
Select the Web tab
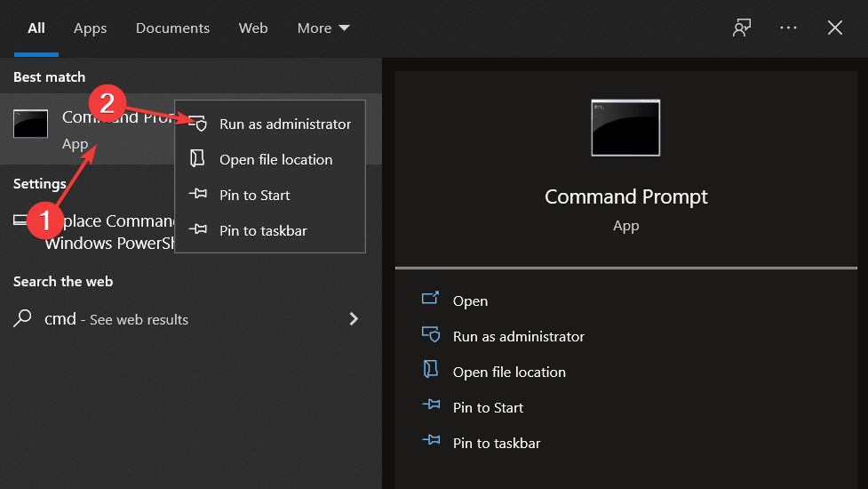click(253, 28)
